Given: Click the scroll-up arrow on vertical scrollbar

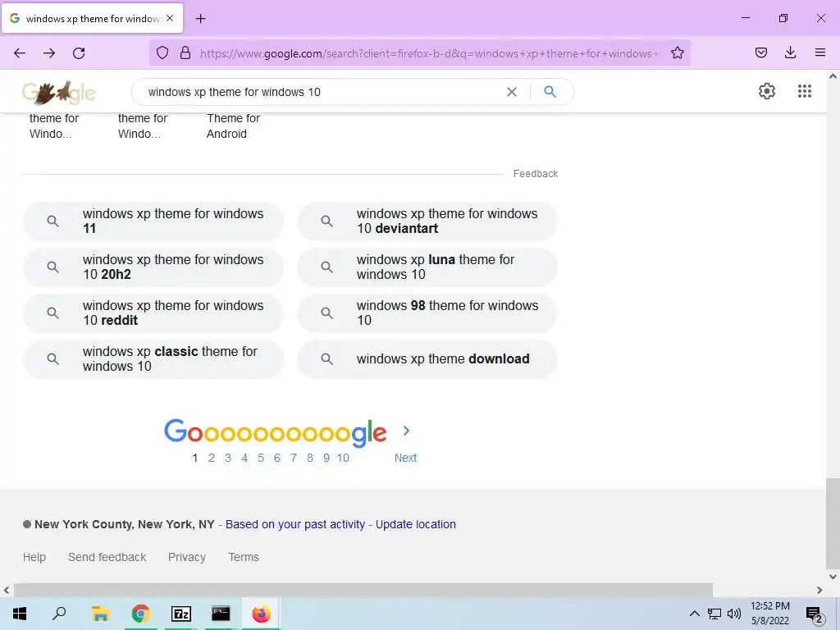Looking at the screenshot, I should pyautogui.click(x=833, y=76).
